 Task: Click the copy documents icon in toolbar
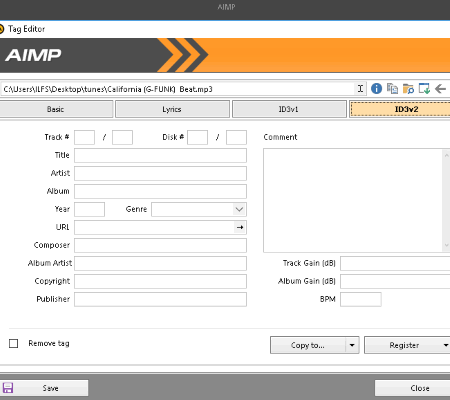(392, 89)
